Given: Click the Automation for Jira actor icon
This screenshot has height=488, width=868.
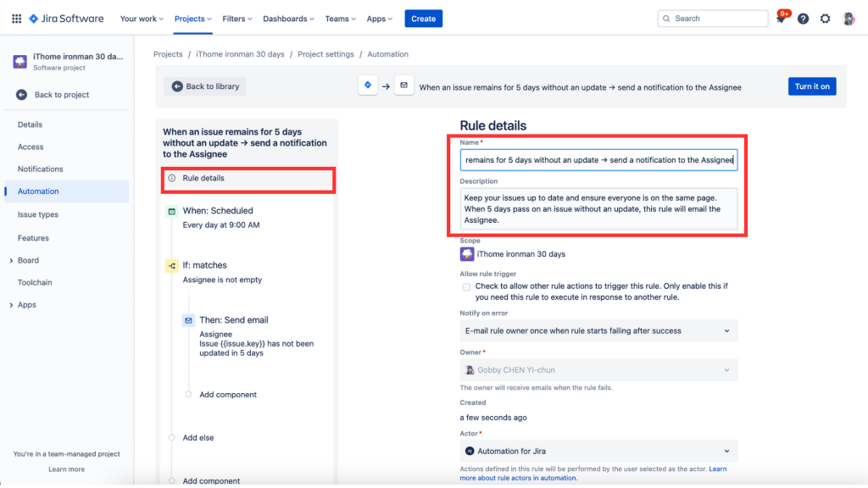Looking at the screenshot, I should pos(470,451).
